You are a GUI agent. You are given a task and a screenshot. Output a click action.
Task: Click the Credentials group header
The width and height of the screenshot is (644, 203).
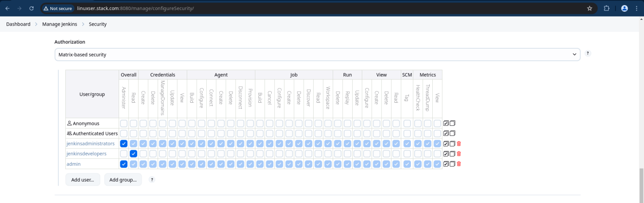[163, 75]
